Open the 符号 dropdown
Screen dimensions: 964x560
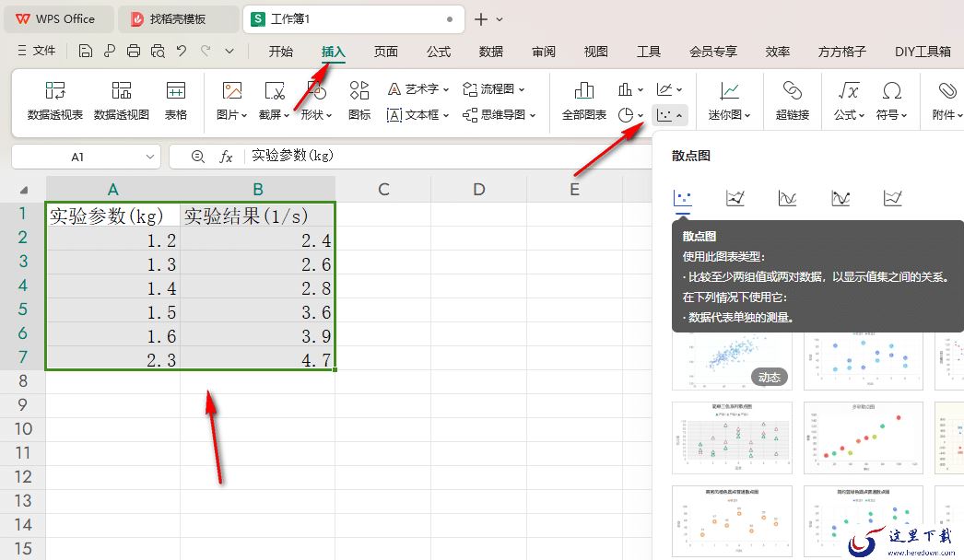891,100
